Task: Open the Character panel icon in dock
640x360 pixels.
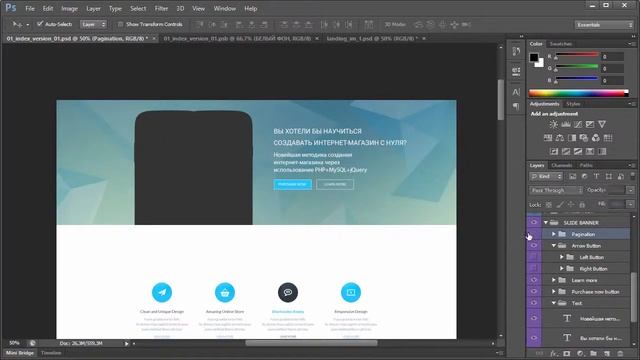Action: pyautogui.click(x=516, y=92)
